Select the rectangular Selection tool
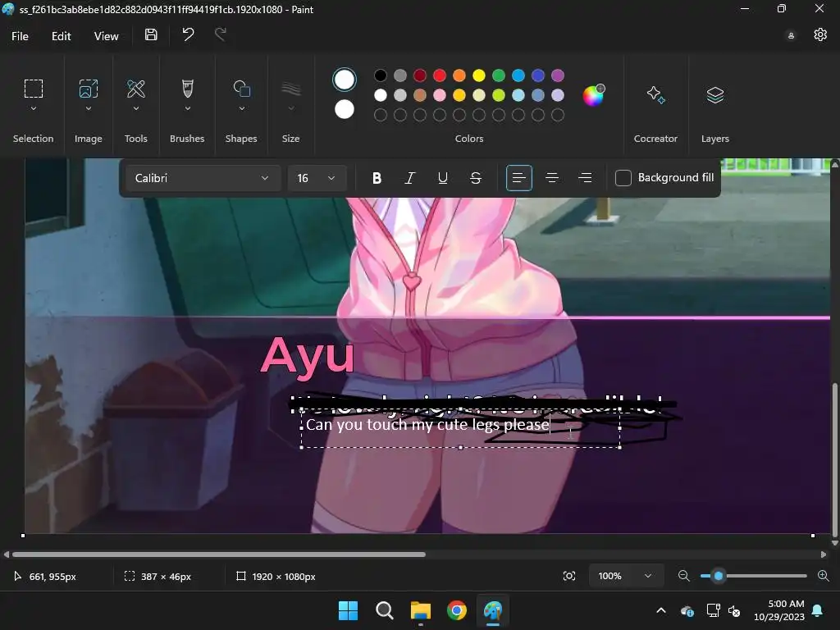840x630 pixels. tap(33, 89)
